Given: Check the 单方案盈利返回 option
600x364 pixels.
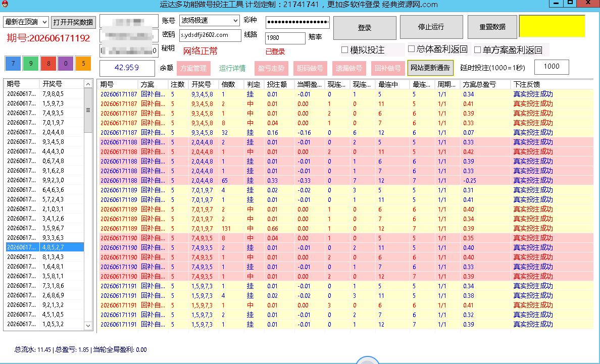Looking at the screenshot, I should click(477, 49).
